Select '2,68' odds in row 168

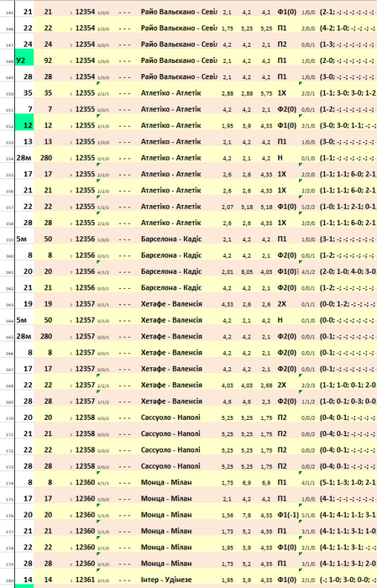point(266,386)
